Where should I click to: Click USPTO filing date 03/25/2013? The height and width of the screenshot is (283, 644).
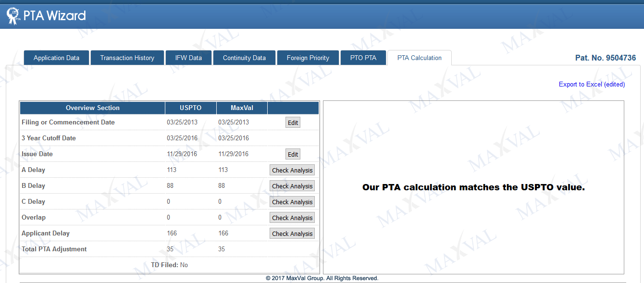click(x=182, y=122)
